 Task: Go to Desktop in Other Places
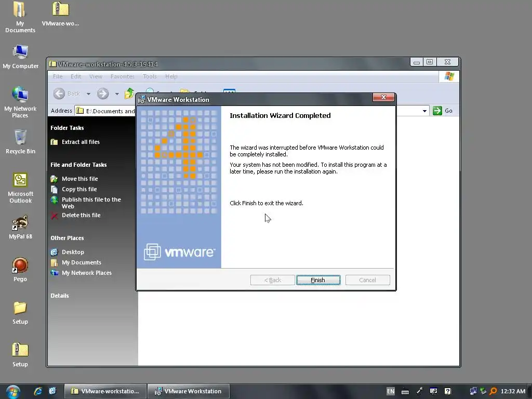pyautogui.click(x=73, y=252)
